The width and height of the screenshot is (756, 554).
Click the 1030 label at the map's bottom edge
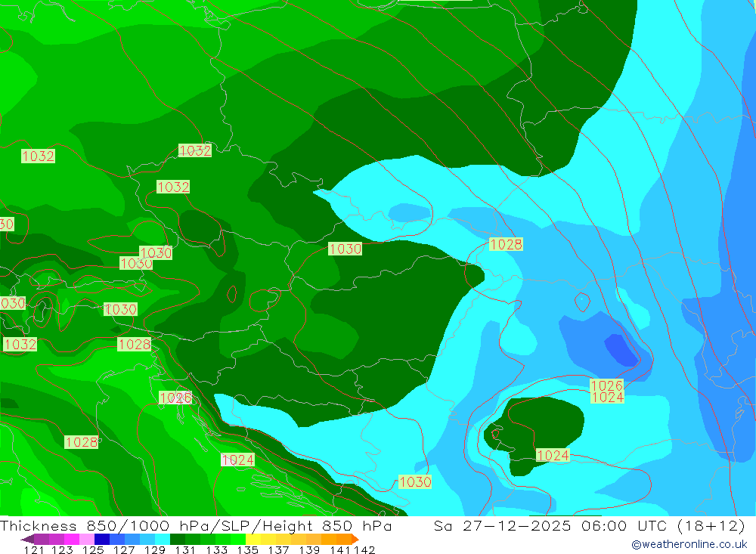point(415,481)
